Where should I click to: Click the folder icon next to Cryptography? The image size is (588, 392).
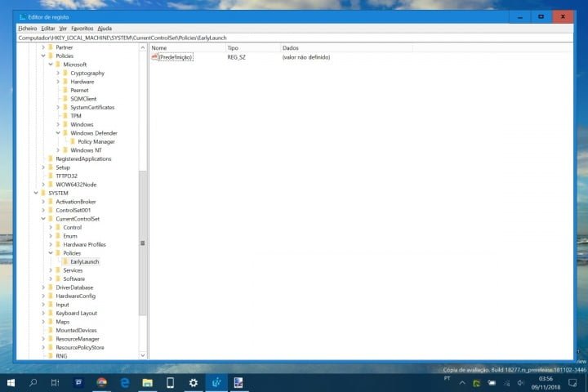pyautogui.click(x=65, y=73)
